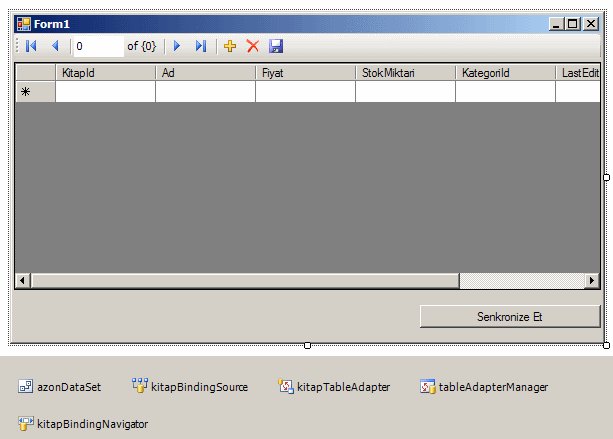The image size is (613, 439).
Task: Click the red Delete record icon
Action: pyautogui.click(x=253, y=46)
